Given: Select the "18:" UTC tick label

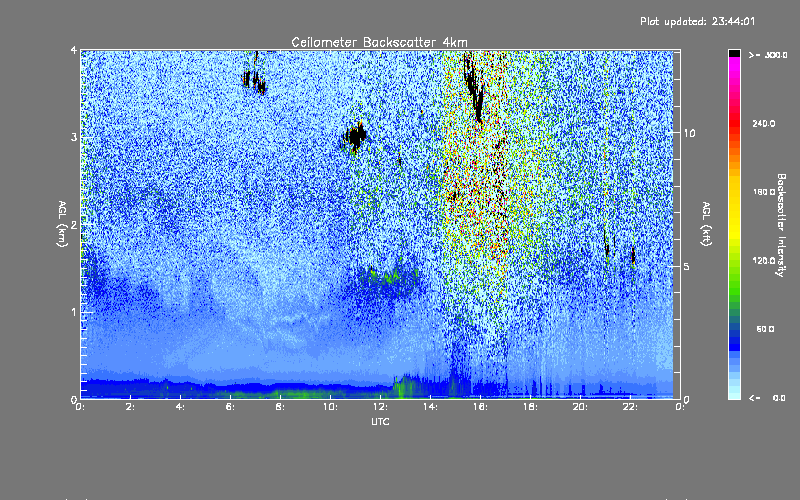Looking at the screenshot, I should tap(530, 407).
